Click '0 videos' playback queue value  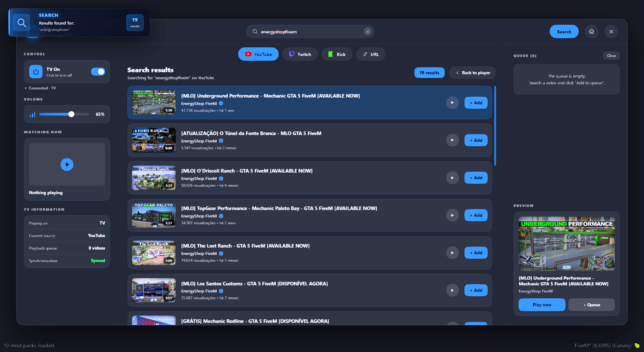point(97,248)
